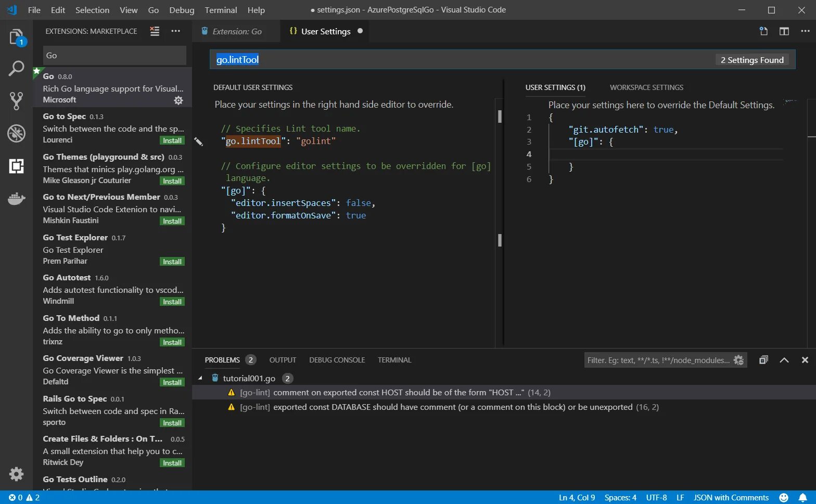Open the File menu
This screenshot has width=816, height=504.
[x=34, y=10]
